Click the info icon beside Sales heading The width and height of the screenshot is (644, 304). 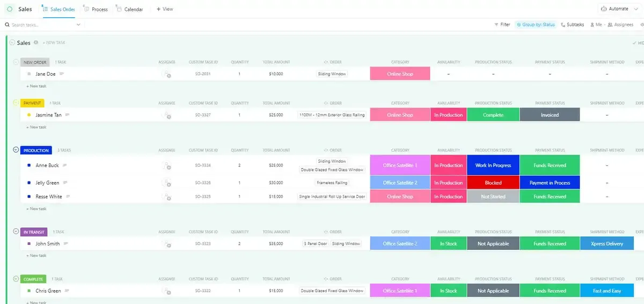pyautogui.click(x=36, y=42)
